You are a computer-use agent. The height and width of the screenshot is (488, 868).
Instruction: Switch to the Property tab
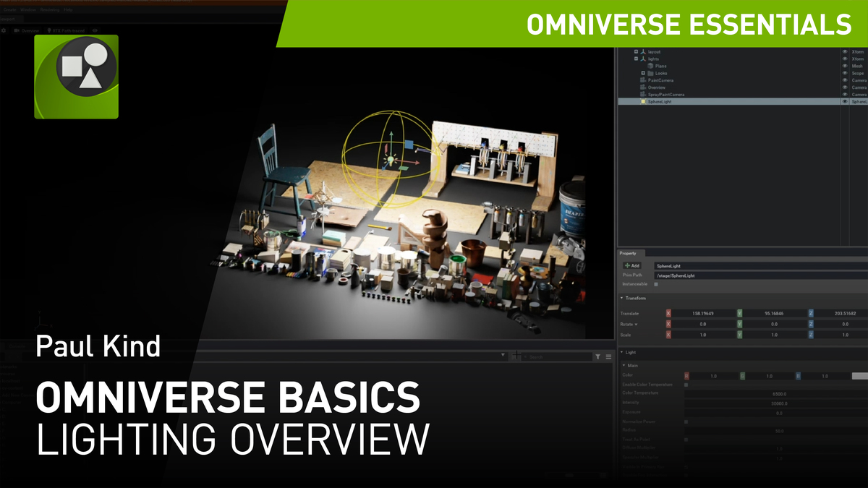pos(628,253)
